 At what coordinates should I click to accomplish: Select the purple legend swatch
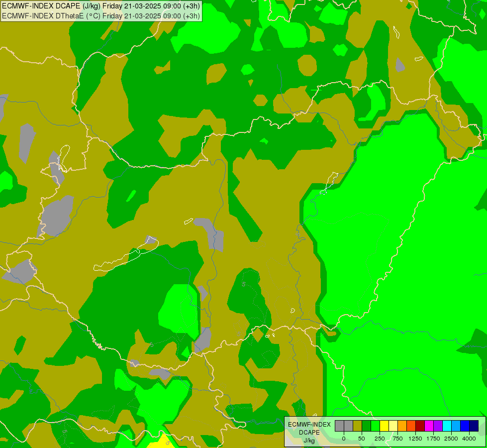click(x=438, y=426)
